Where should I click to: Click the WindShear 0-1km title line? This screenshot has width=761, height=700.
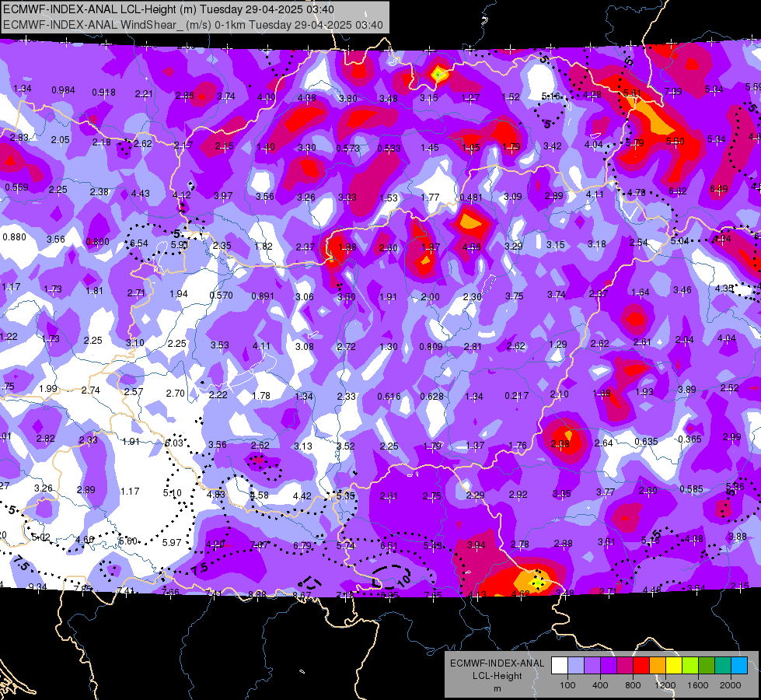click(x=193, y=25)
